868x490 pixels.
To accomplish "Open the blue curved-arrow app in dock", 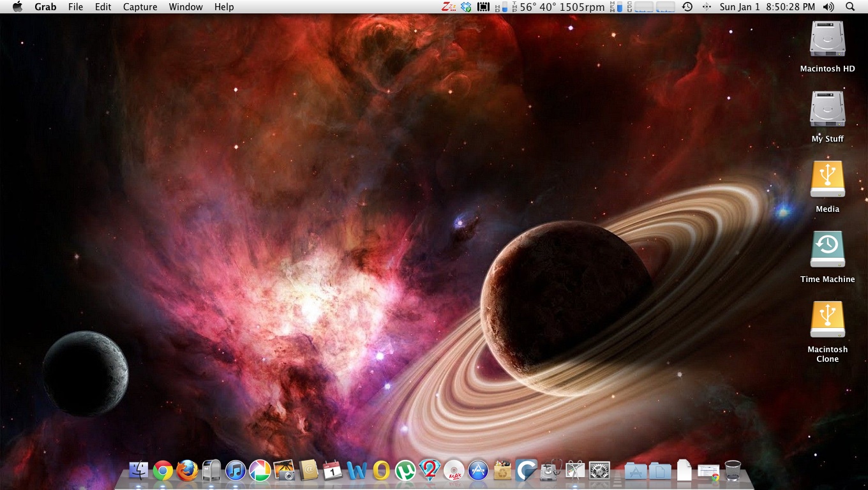I will point(527,471).
